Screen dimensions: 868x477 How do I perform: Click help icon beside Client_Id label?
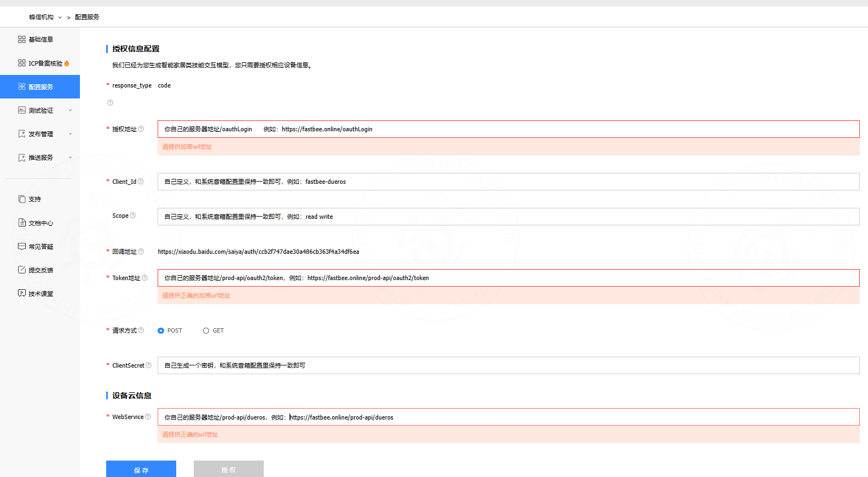(141, 182)
